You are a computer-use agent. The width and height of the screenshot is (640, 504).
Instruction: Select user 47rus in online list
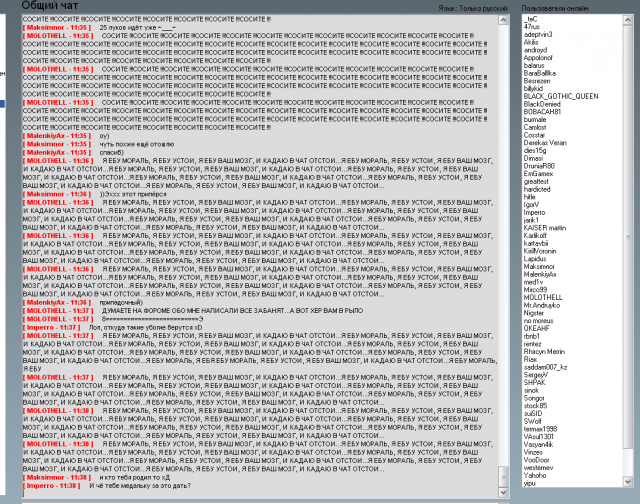(531, 27)
